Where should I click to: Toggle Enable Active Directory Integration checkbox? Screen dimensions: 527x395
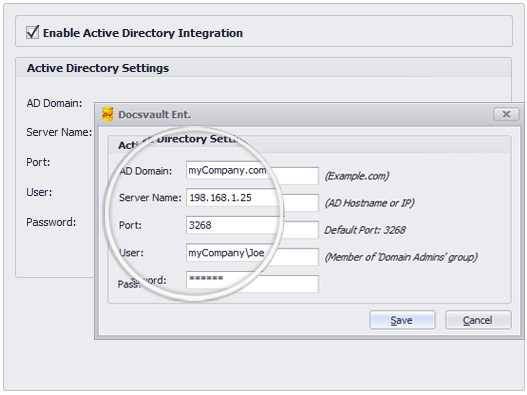[x=33, y=33]
